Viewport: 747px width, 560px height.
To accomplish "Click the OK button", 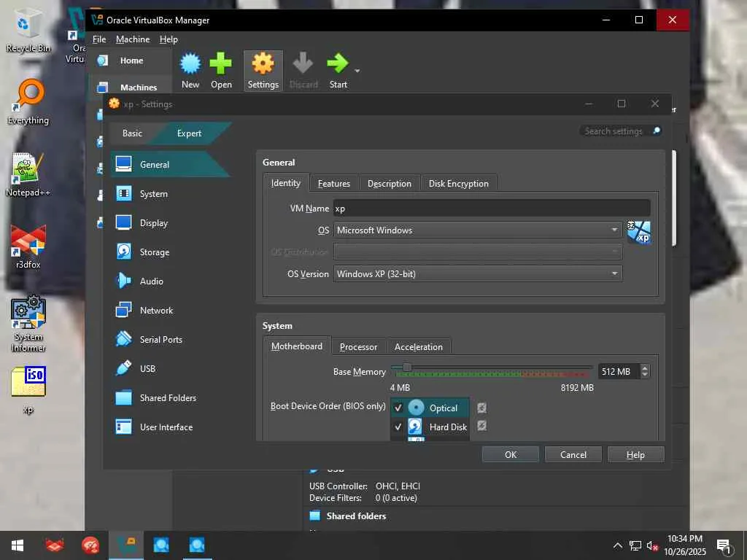I will coord(510,454).
